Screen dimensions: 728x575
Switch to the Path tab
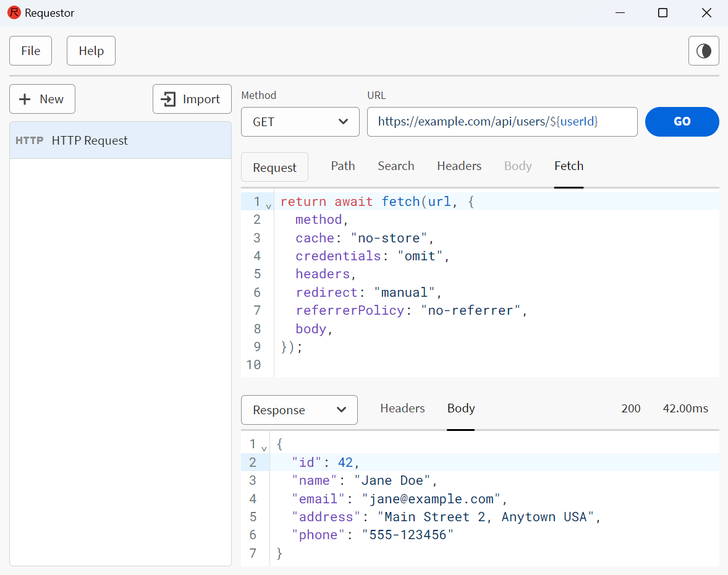pos(343,166)
